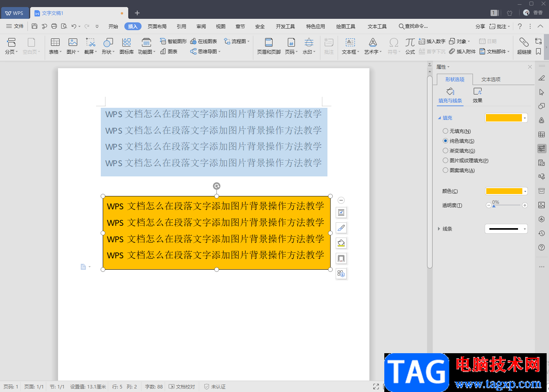
Task: Select the No Fill (无填充) radio button
Action: [x=445, y=131]
